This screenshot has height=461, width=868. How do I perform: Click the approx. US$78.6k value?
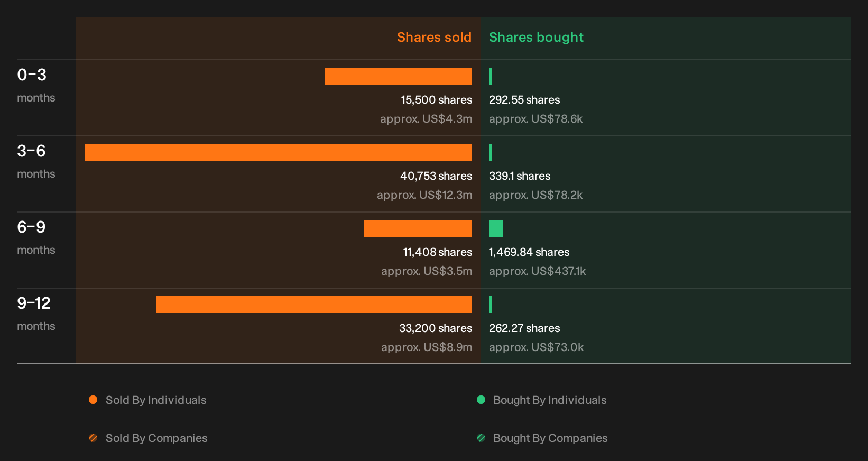(535, 119)
